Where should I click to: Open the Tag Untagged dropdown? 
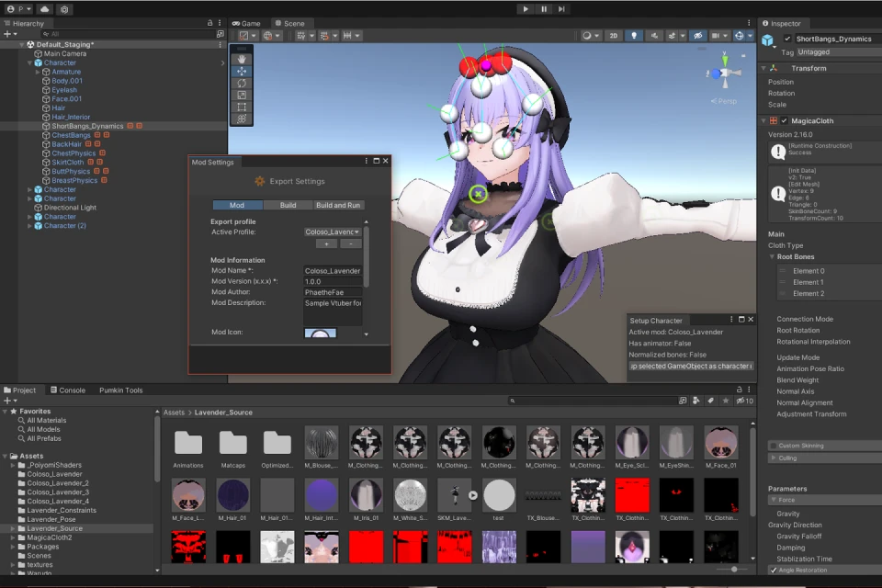839,52
